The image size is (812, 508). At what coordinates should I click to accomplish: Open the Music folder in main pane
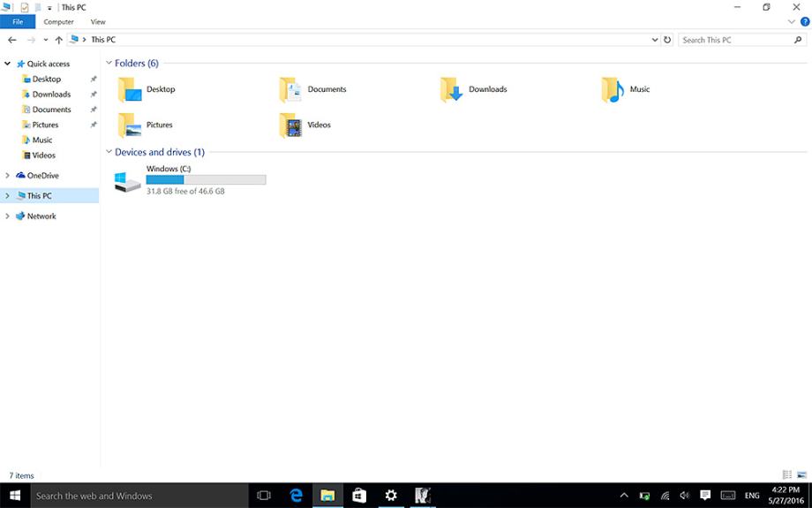click(626, 89)
